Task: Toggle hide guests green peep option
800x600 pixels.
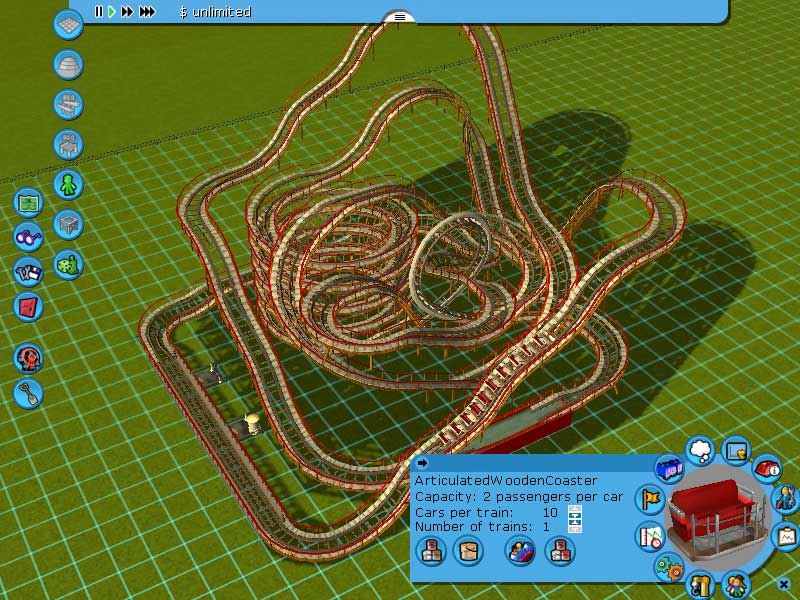Action: [x=68, y=184]
